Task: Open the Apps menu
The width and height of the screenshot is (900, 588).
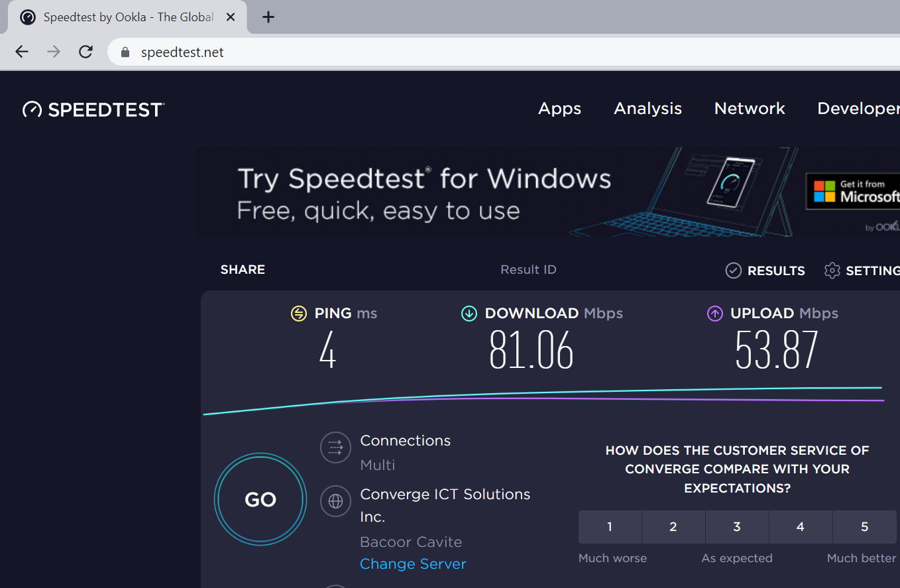Action: coord(559,109)
